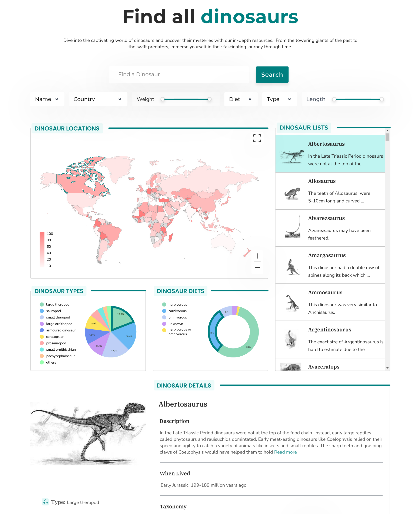The image size is (420, 514).
Task: Click the Ammosaurus list thumbnail image
Action: tap(292, 303)
